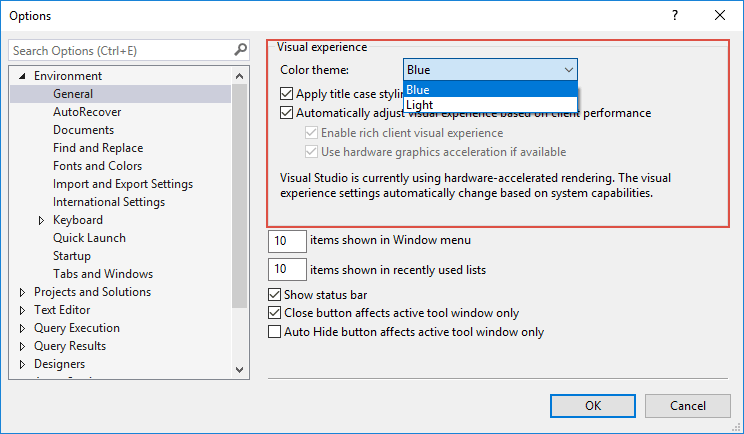Toggle Close button affects active tool window
Screen dimensions: 744x434
tap(274, 313)
